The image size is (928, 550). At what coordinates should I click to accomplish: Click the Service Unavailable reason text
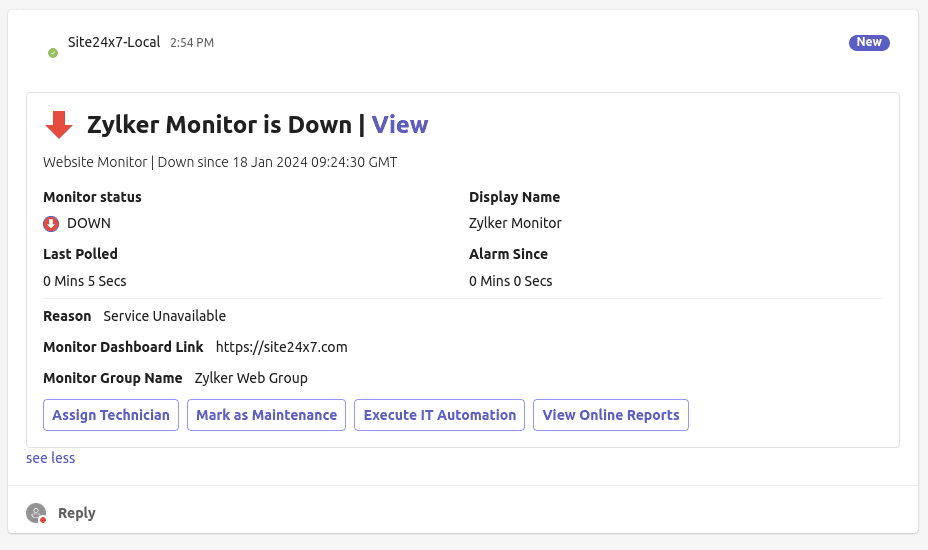[x=164, y=316]
